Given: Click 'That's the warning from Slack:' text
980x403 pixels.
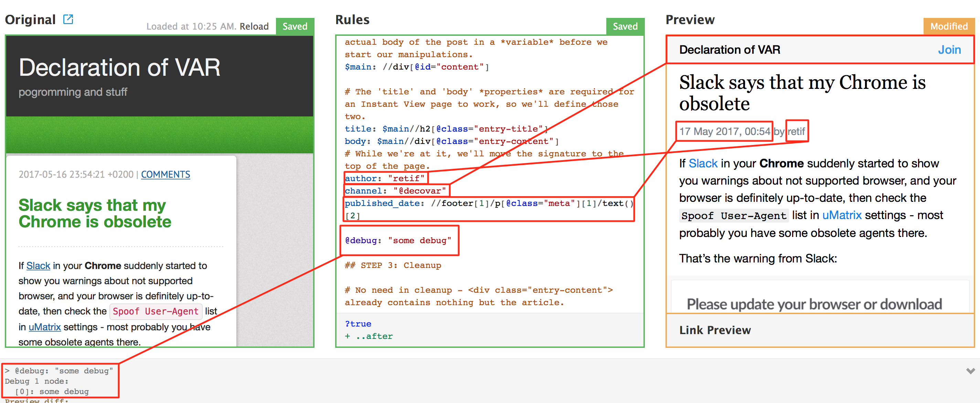Looking at the screenshot, I should [758, 258].
